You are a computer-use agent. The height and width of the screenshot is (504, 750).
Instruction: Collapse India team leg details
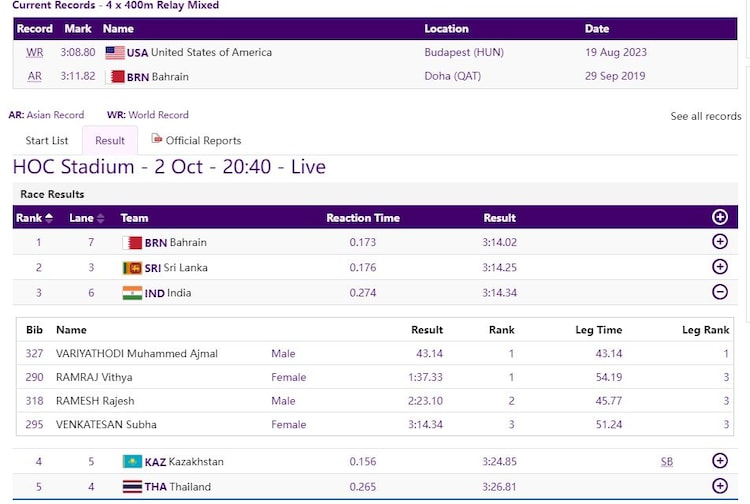tap(719, 292)
